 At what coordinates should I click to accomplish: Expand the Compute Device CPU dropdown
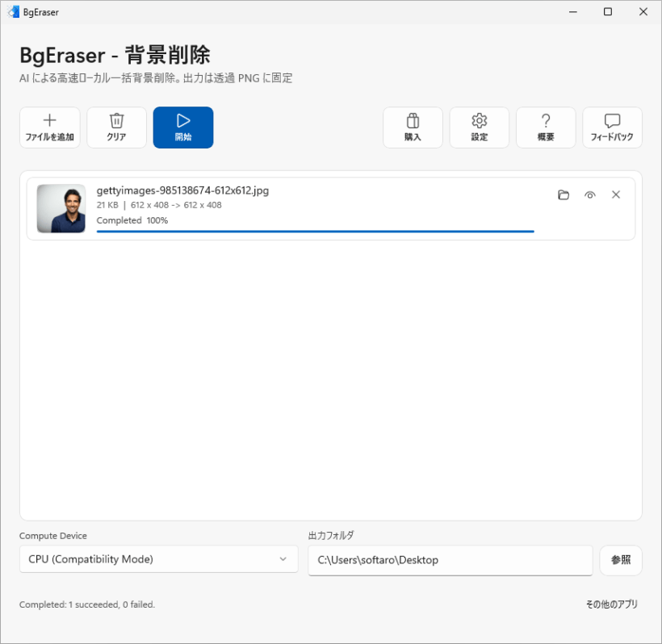click(x=159, y=559)
